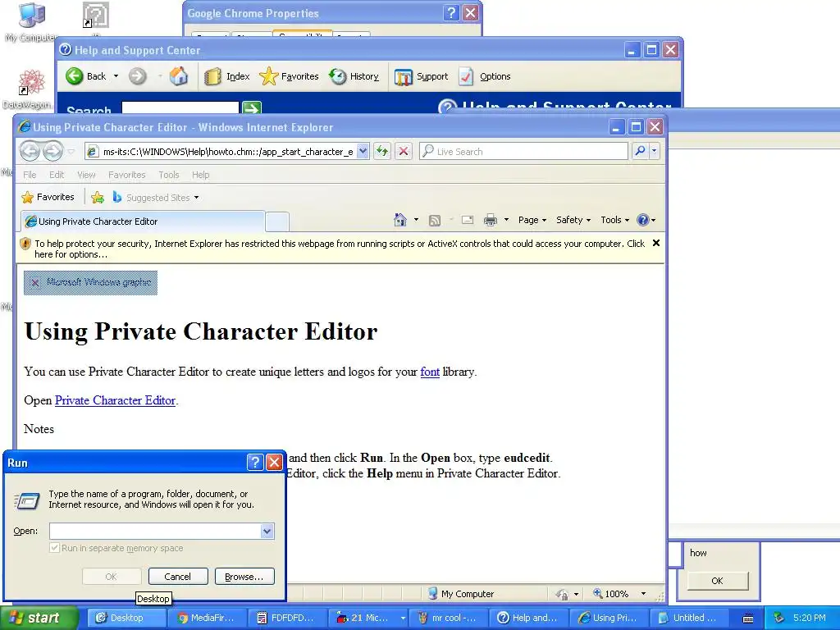This screenshot has width=840, height=630.
Task: Open the Favorites menu in menu bar
Action: click(x=126, y=175)
